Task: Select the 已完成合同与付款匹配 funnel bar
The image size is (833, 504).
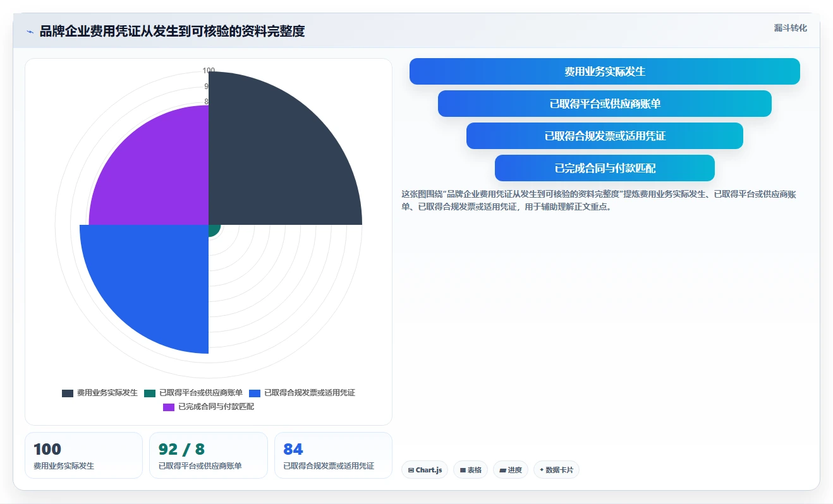Action: coord(605,168)
